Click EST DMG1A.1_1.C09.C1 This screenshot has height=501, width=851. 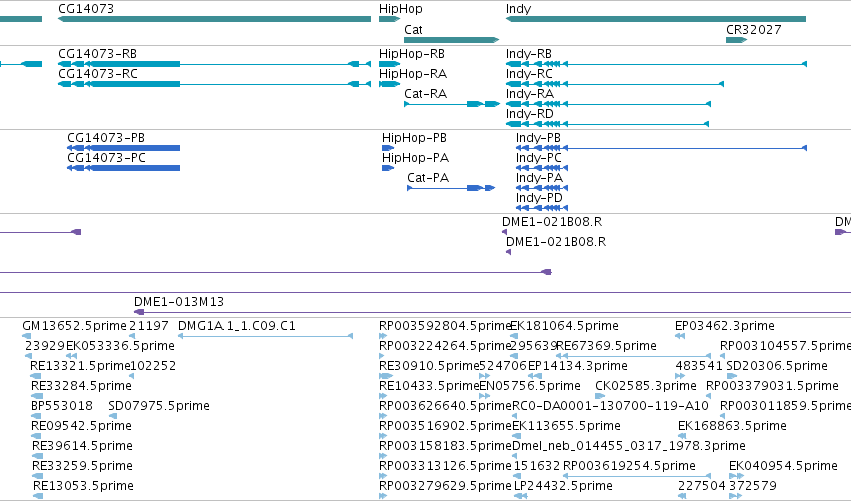237,326
